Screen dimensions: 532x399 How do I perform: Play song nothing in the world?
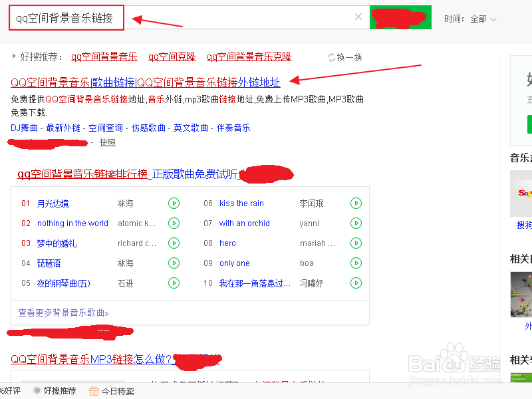click(174, 223)
